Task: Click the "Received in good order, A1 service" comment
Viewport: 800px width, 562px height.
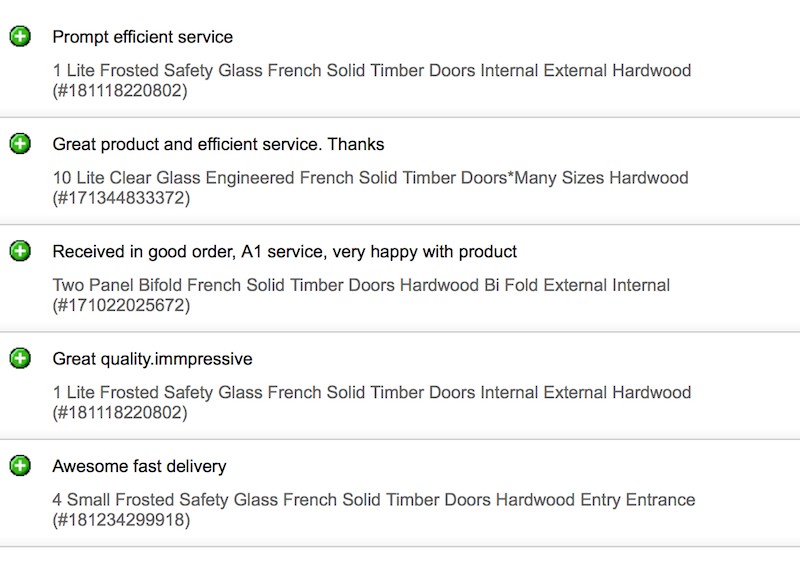Action: (x=284, y=251)
